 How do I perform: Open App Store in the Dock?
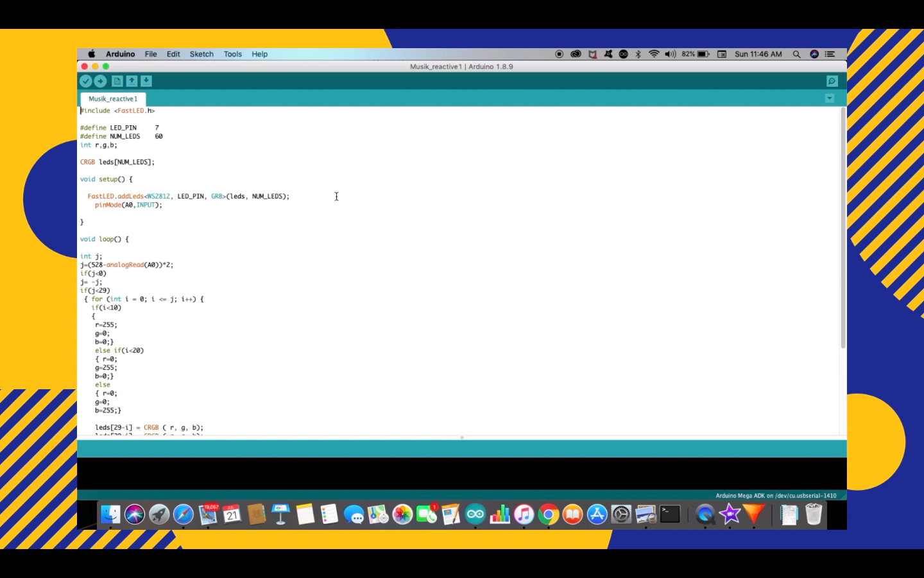597,514
